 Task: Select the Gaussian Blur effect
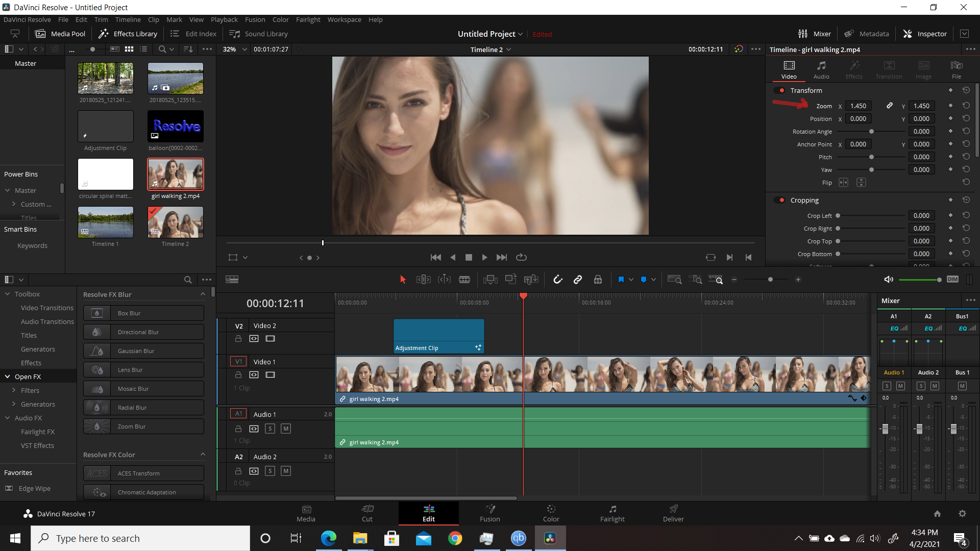pyautogui.click(x=143, y=351)
